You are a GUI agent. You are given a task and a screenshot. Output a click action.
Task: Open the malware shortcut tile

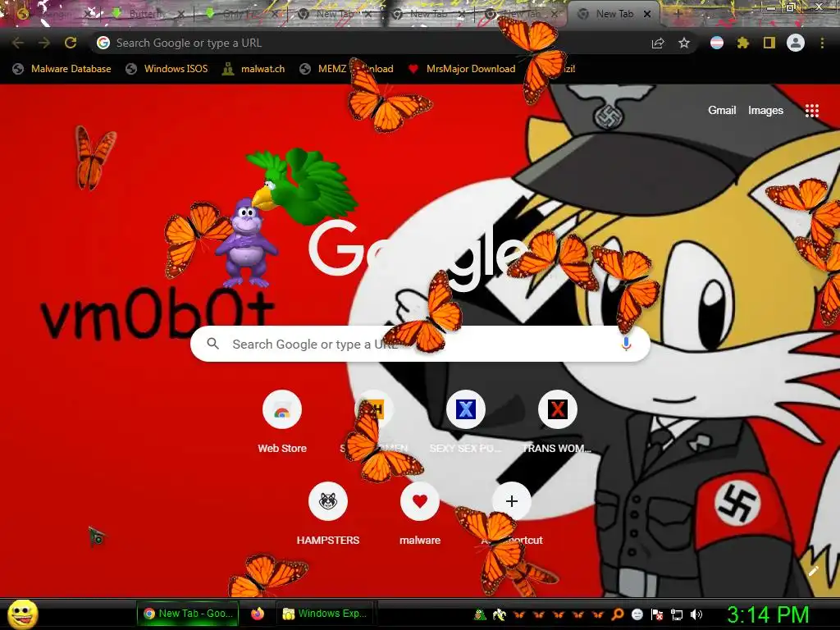coord(420,514)
